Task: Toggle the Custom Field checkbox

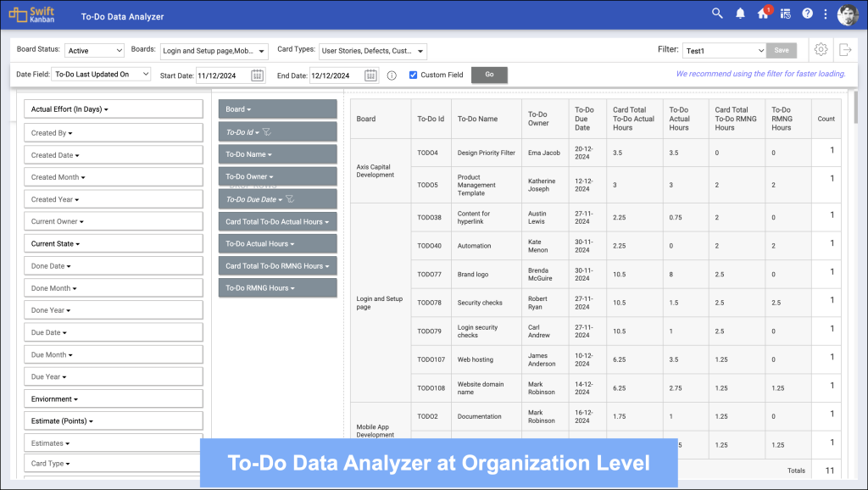Action: coord(413,75)
